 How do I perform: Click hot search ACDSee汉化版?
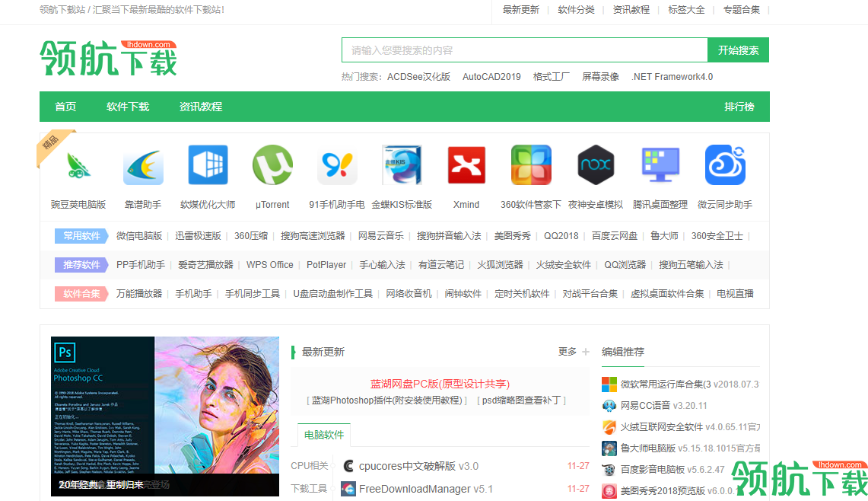[418, 76]
